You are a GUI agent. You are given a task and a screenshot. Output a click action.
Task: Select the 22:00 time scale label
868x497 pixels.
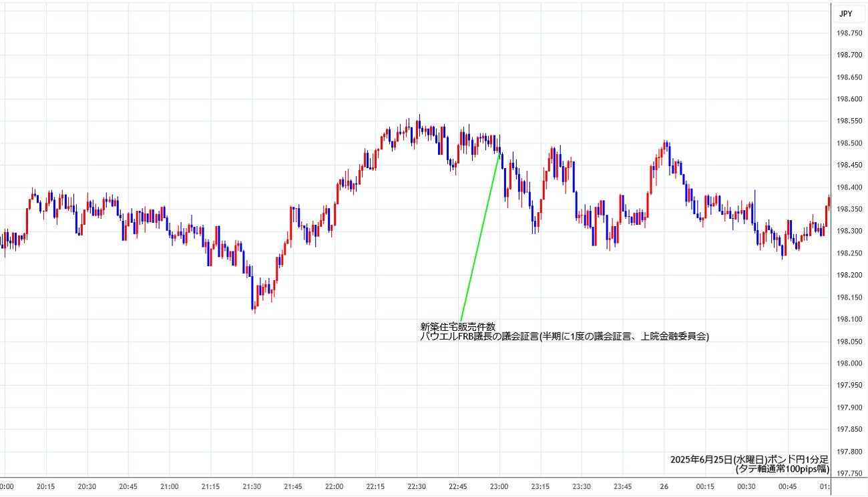335,487
